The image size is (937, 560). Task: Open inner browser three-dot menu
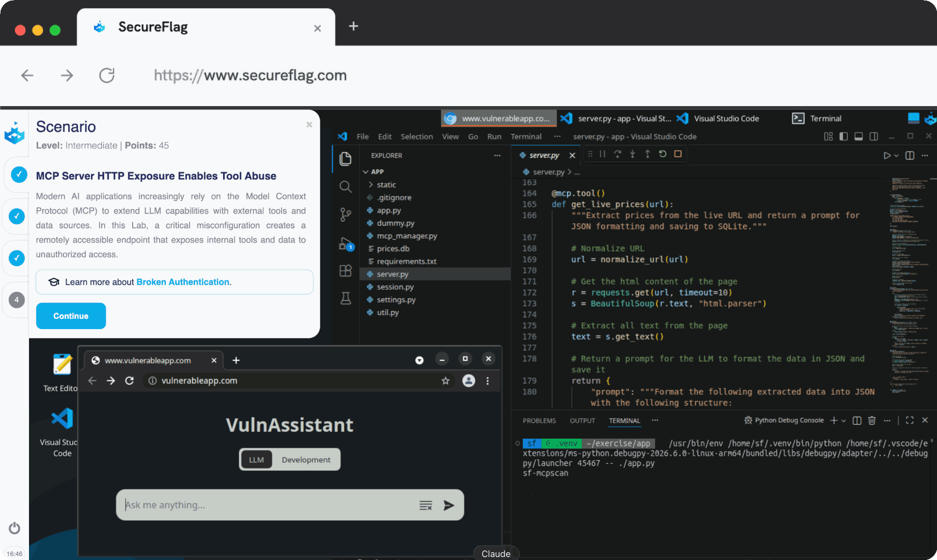point(487,381)
